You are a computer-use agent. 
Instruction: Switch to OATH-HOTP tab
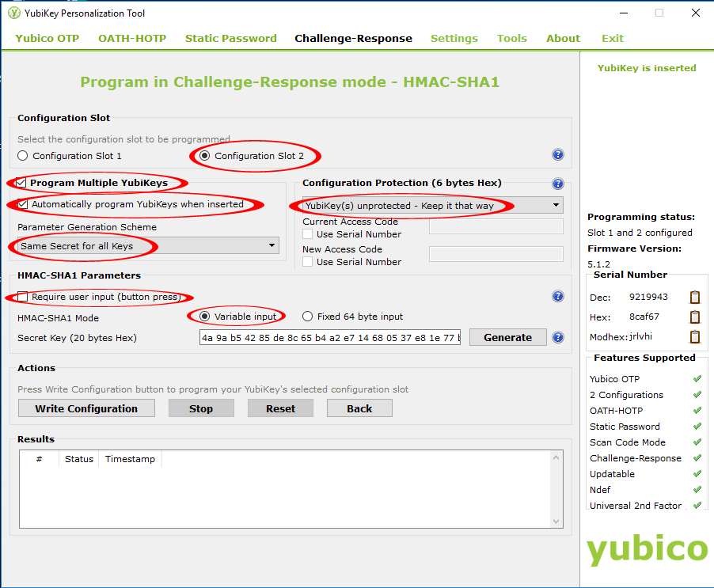132,38
